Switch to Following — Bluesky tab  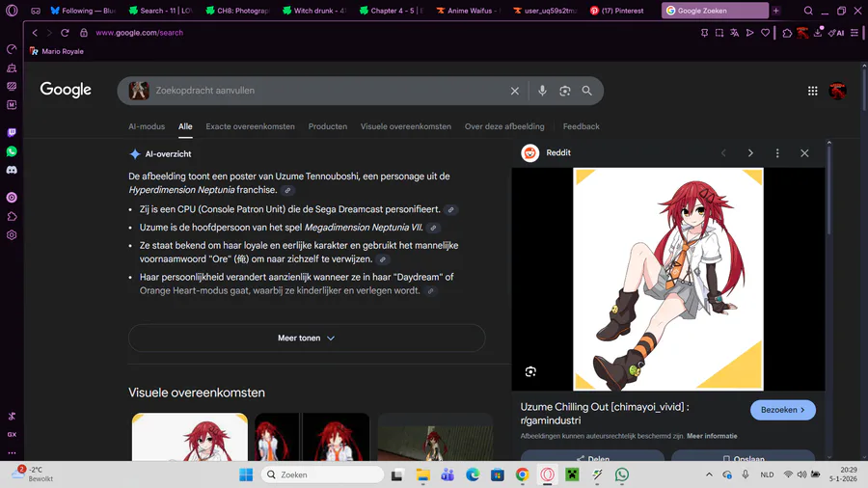[x=84, y=11]
